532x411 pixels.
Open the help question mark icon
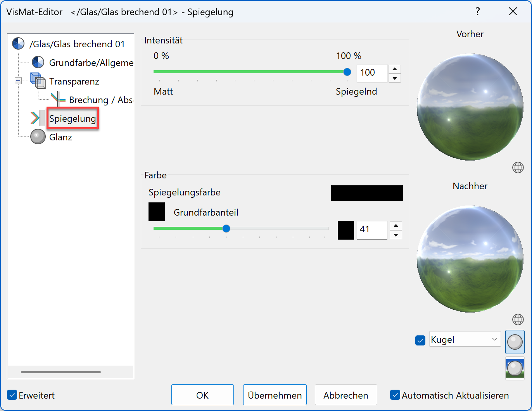click(478, 12)
